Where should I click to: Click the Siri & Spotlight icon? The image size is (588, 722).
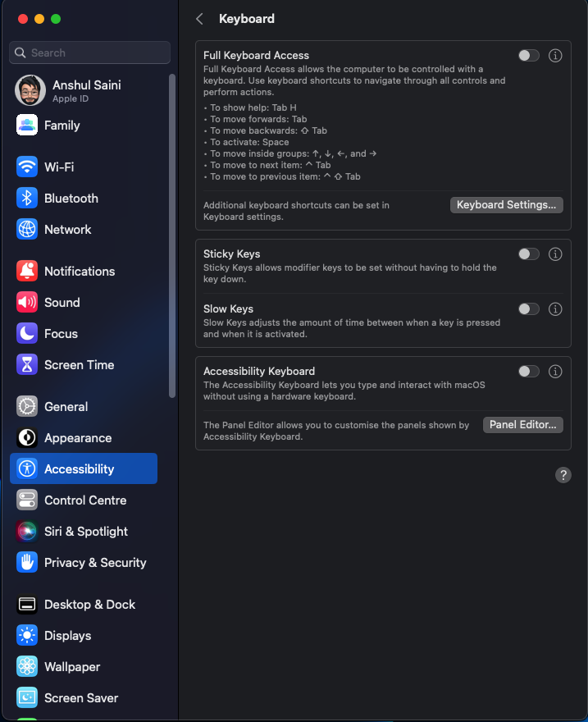[27, 531]
